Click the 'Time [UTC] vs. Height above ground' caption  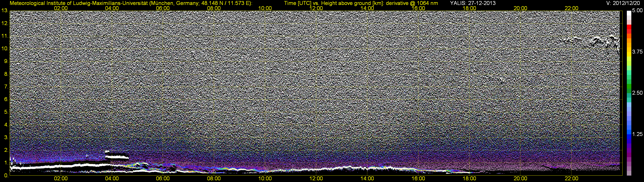pos(361,3)
